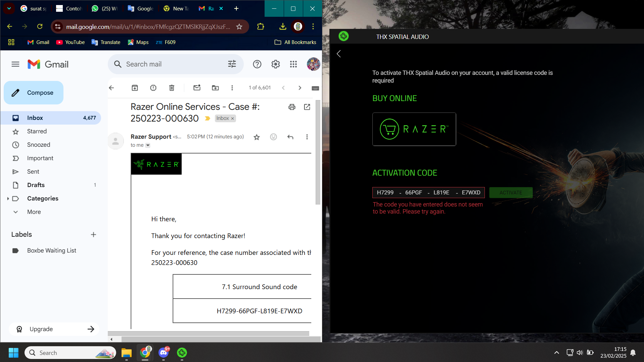644x362 pixels.
Task: Archive this email
Action: click(135, 88)
